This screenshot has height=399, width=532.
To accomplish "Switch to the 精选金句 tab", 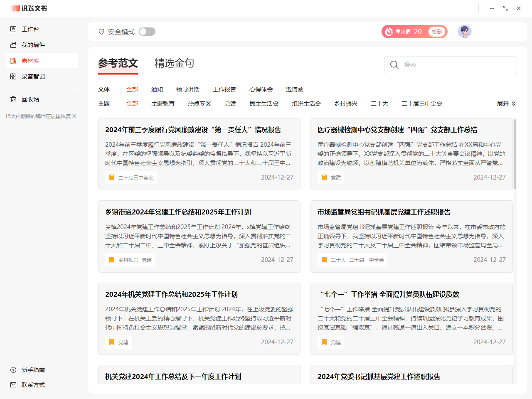I will [x=174, y=63].
